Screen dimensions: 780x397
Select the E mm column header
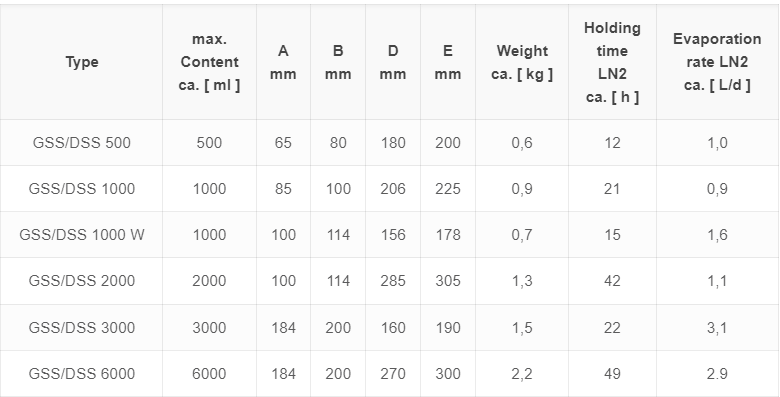pos(447,62)
